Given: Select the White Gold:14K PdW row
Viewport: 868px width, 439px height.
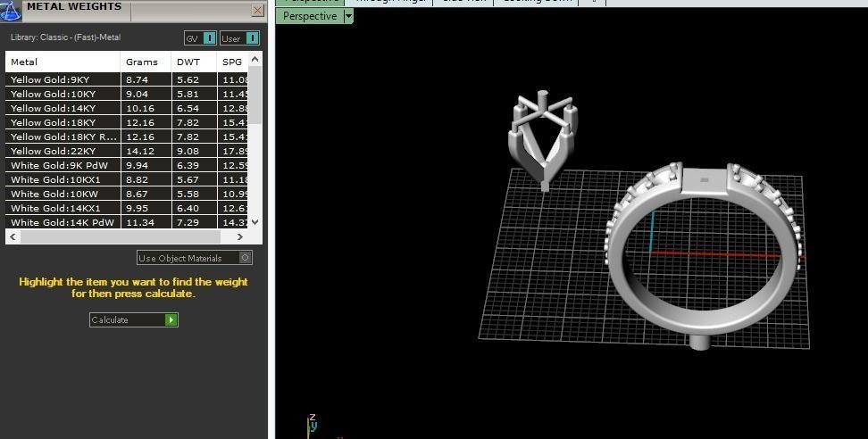Looking at the screenshot, I should pos(127,222).
